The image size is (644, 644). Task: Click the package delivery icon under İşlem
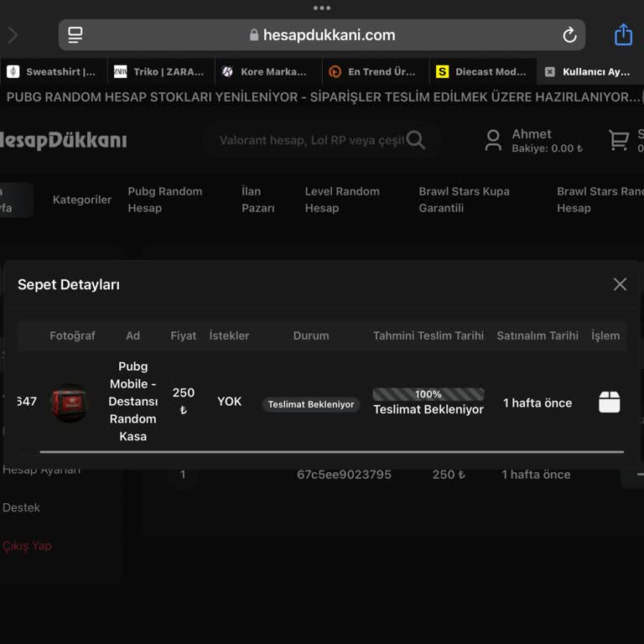tap(609, 402)
